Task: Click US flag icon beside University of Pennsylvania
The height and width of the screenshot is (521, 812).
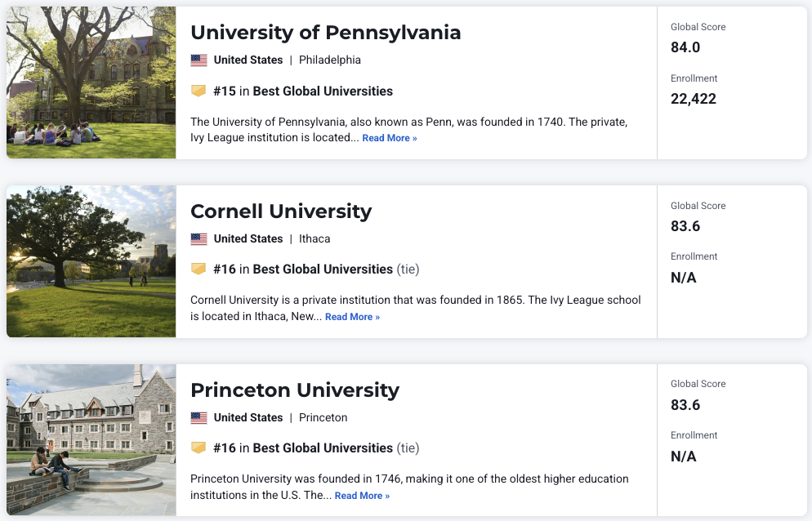Action: [x=199, y=60]
